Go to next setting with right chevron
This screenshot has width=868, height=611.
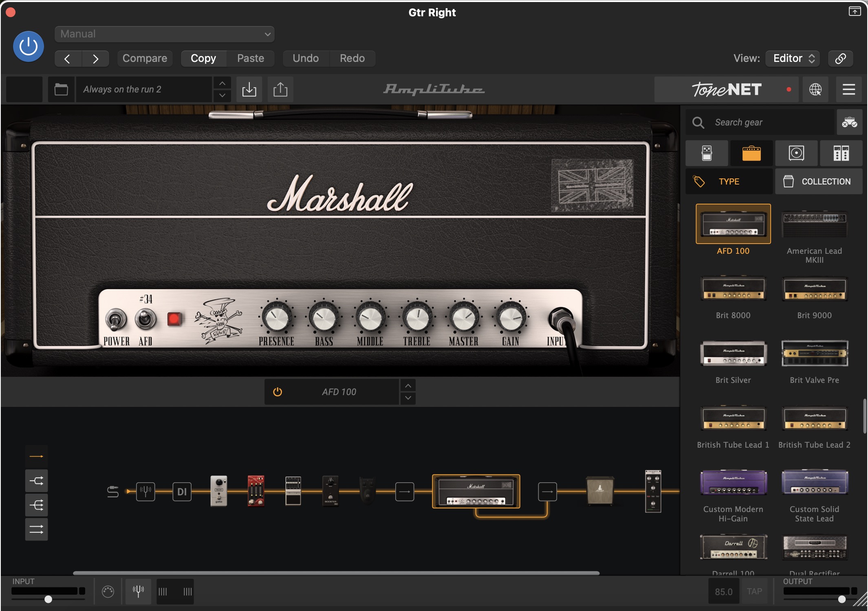click(95, 59)
